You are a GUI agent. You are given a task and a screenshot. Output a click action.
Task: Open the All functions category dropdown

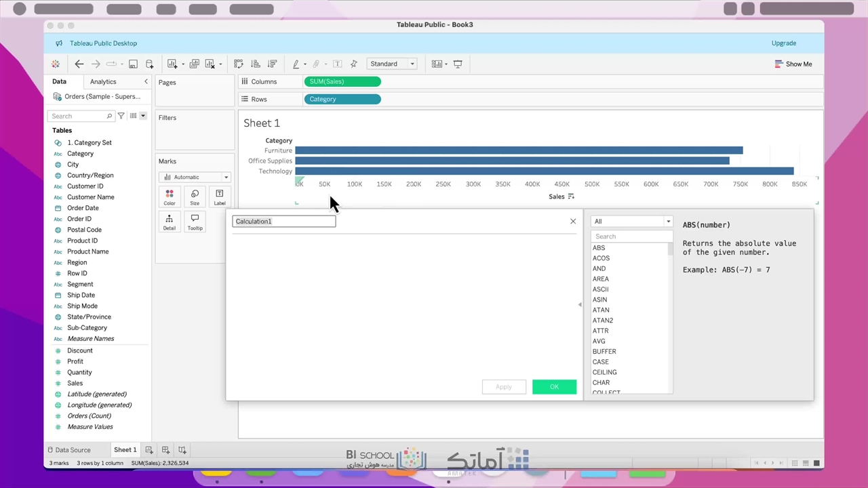[631, 222]
